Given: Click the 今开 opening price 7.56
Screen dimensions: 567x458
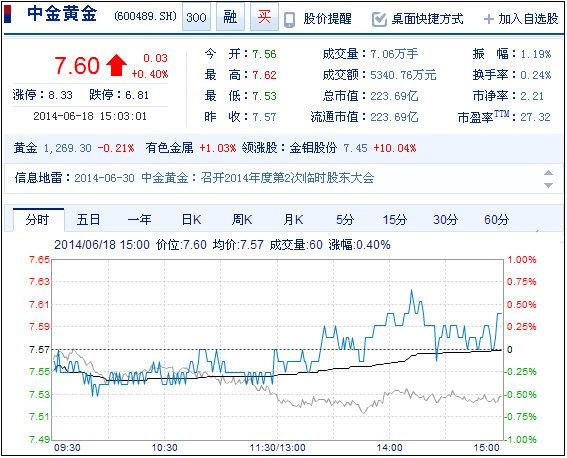Looking at the screenshot, I should [x=264, y=54].
